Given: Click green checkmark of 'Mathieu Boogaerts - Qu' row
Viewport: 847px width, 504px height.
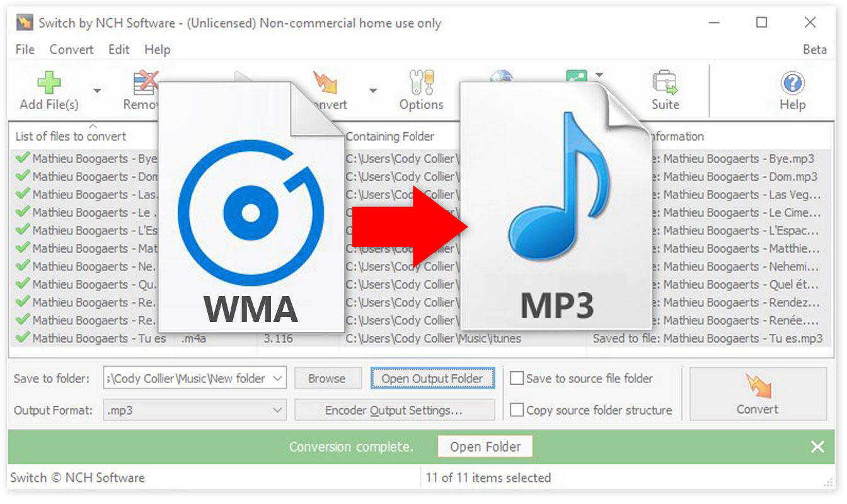Looking at the screenshot, I should pos(23,284).
